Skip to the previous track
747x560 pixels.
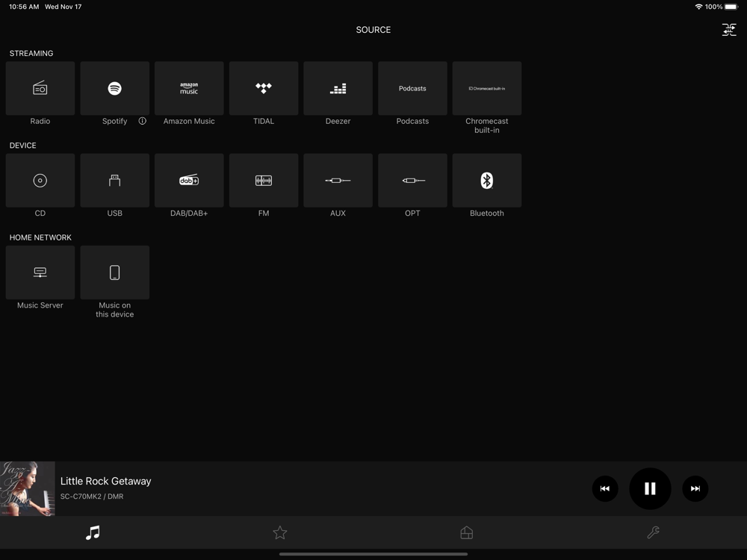click(605, 488)
